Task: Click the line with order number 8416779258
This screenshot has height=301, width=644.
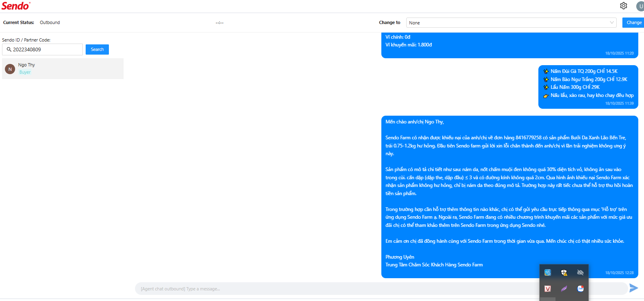Action: [x=506, y=138]
